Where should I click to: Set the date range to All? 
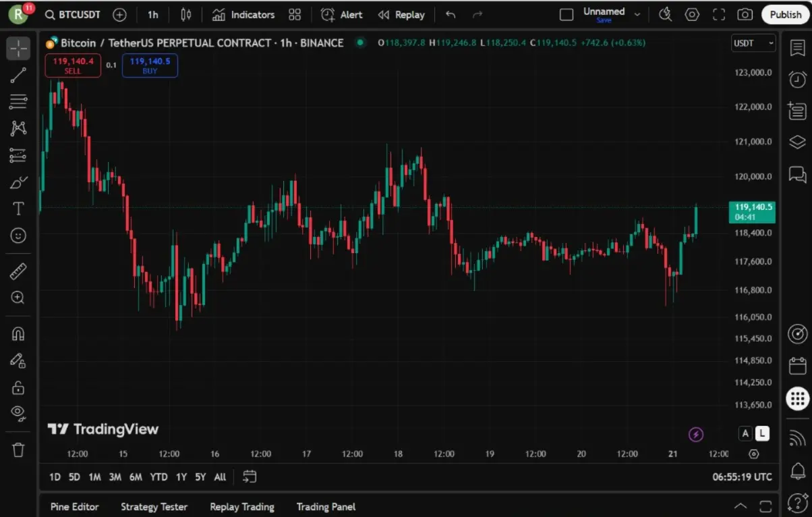(x=220, y=477)
